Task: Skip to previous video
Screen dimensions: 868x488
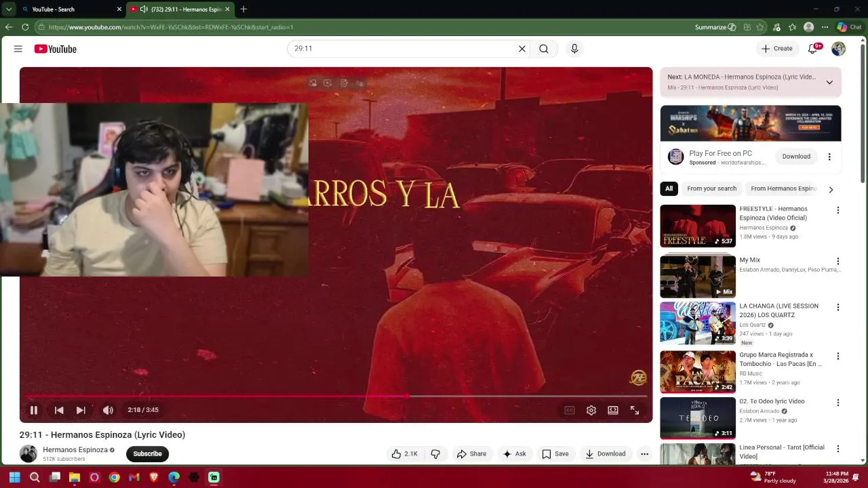Action: click(59, 410)
